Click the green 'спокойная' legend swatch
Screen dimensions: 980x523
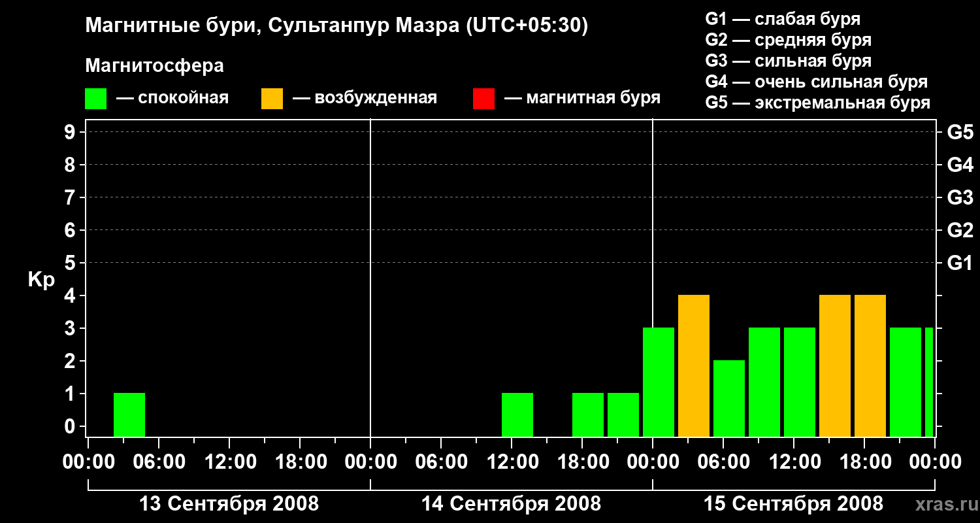[x=96, y=99]
